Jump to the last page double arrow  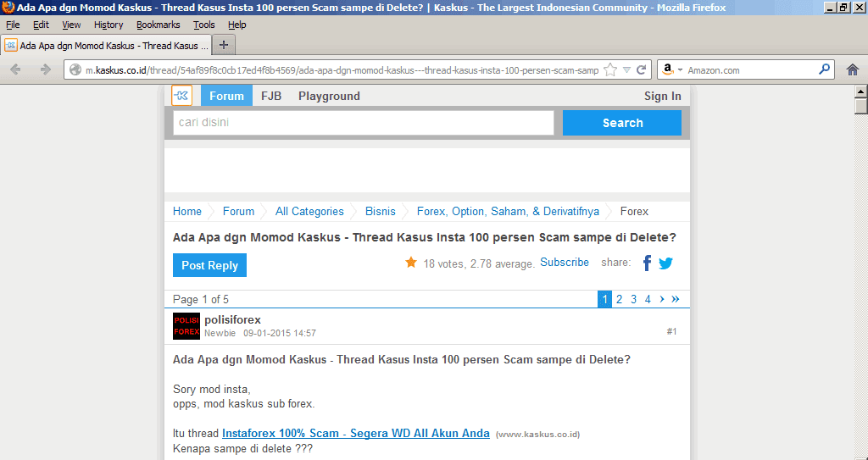pos(676,299)
